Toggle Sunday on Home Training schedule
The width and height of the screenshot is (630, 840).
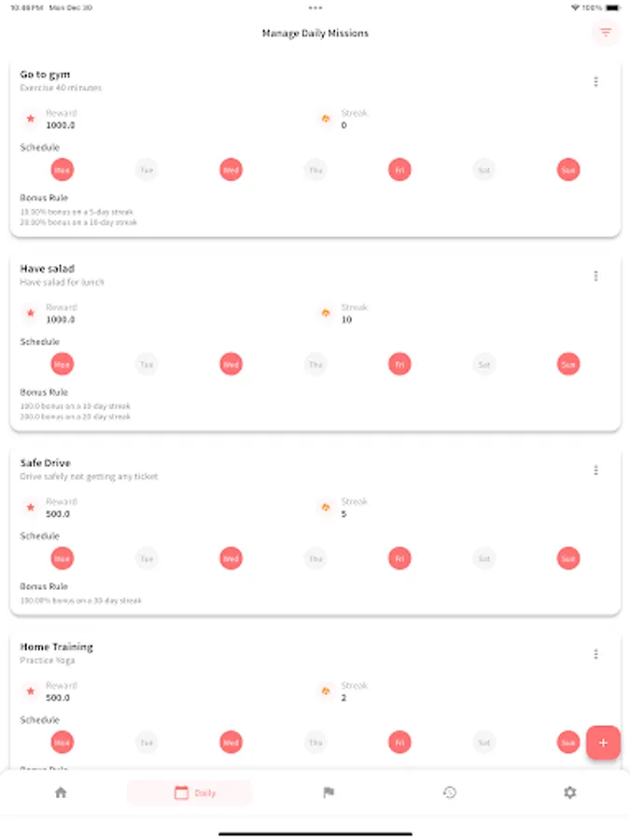[x=567, y=742]
